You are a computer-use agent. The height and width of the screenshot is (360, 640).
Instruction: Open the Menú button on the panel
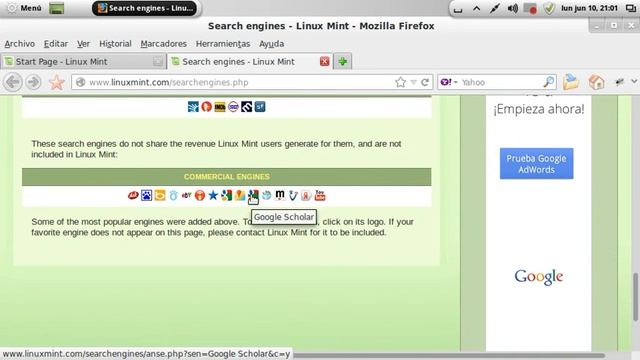point(24,8)
